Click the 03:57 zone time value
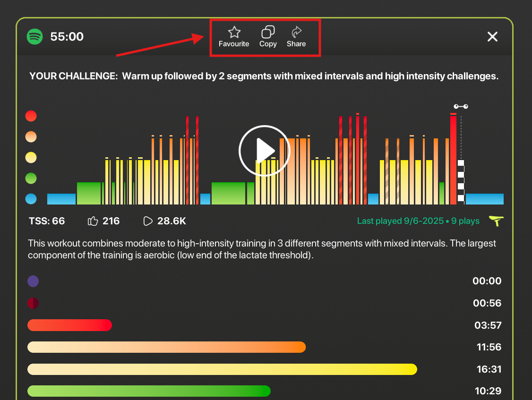The height and width of the screenshot is (400, 532). click(488, 325)
